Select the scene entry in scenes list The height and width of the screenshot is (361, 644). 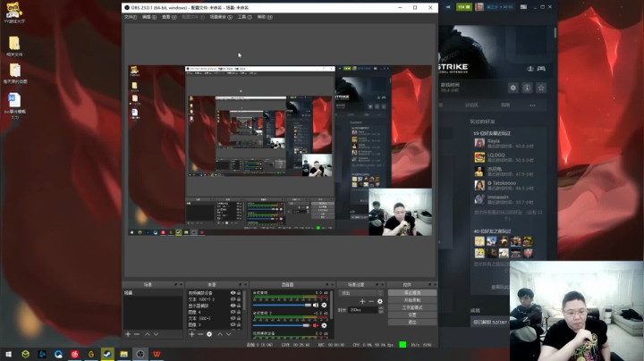coord(153,293)
